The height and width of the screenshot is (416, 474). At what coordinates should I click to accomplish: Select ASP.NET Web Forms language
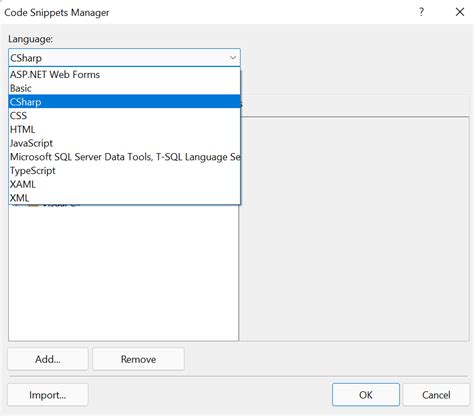point(124,74)
